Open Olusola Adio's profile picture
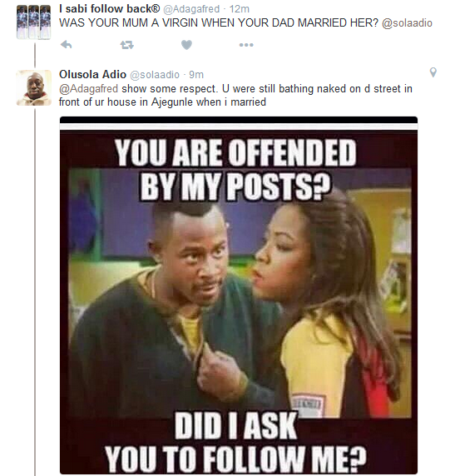 (33, 87)
